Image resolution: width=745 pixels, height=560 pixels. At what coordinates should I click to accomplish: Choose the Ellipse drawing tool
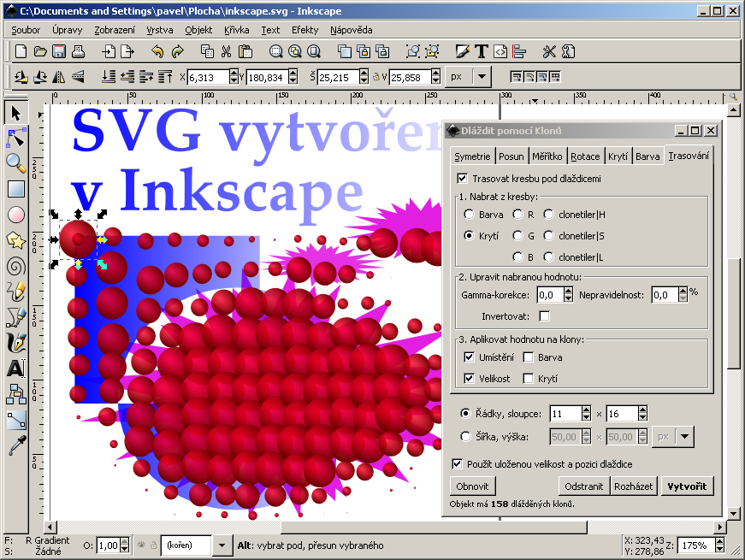coord(16,215)
